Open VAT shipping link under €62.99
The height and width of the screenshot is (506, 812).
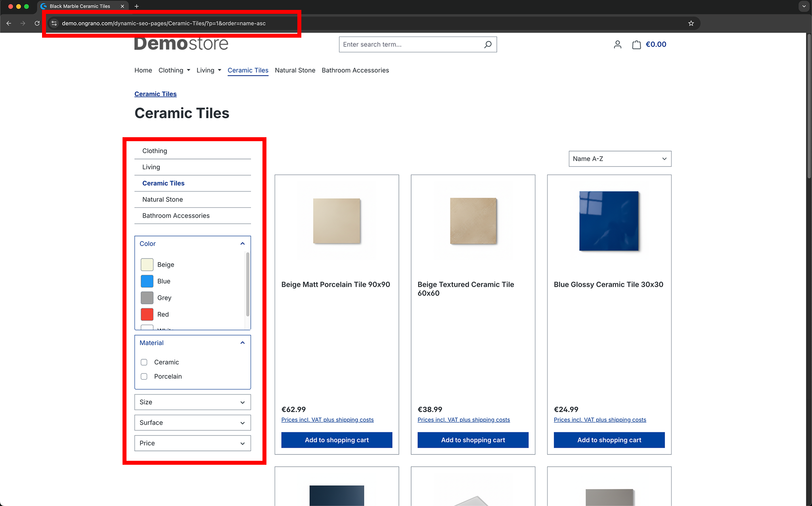(x=327, y=420)
